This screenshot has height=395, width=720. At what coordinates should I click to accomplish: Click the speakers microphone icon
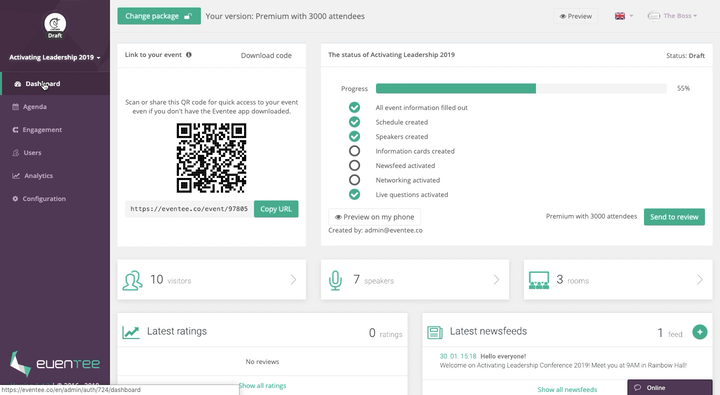pyautogui.click(x=336, y=280)
